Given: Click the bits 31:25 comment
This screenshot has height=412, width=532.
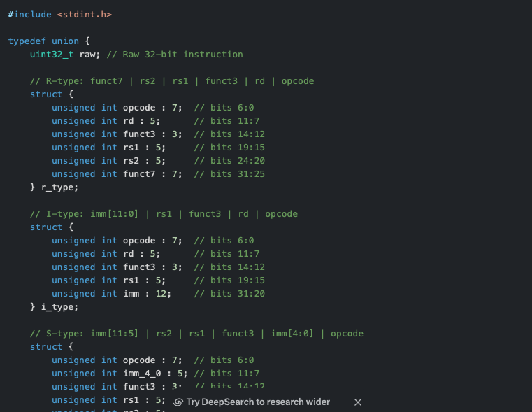Looking at the screenshot, I should (229, 174).
